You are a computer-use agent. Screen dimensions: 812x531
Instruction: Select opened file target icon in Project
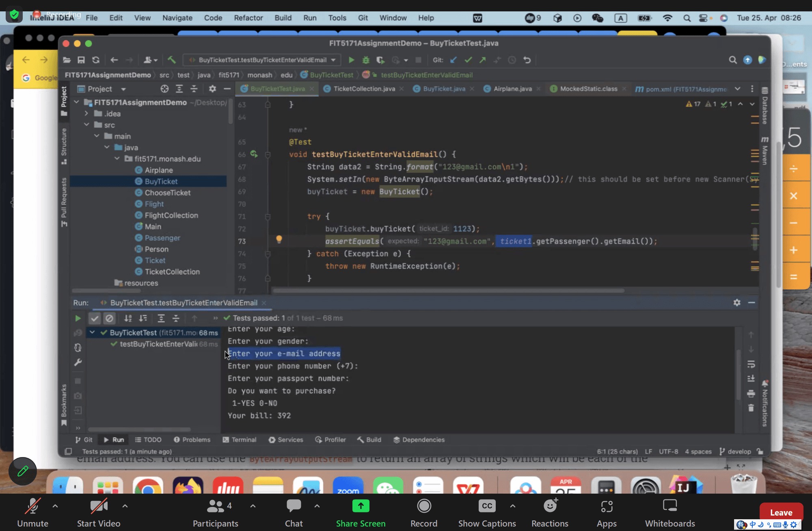pos(164,89)
